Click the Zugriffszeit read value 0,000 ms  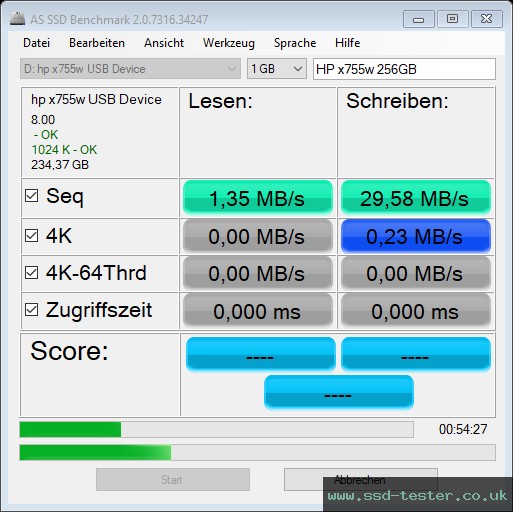[258, 311]
